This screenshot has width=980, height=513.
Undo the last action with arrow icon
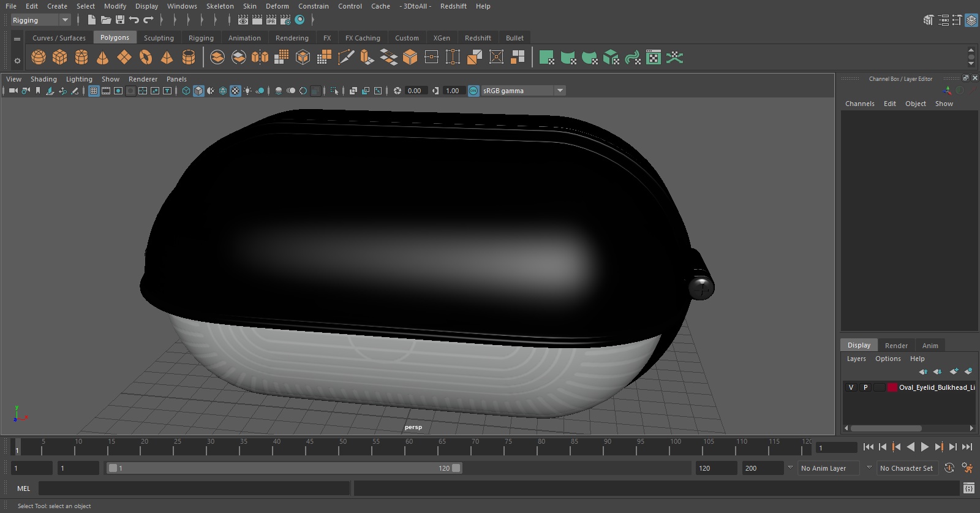[134, 20]
